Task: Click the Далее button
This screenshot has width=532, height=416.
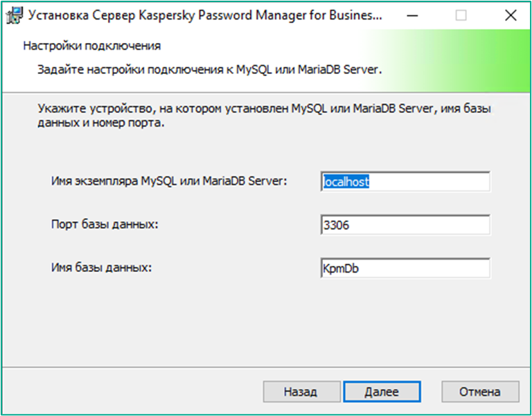Action: (382, 392)
